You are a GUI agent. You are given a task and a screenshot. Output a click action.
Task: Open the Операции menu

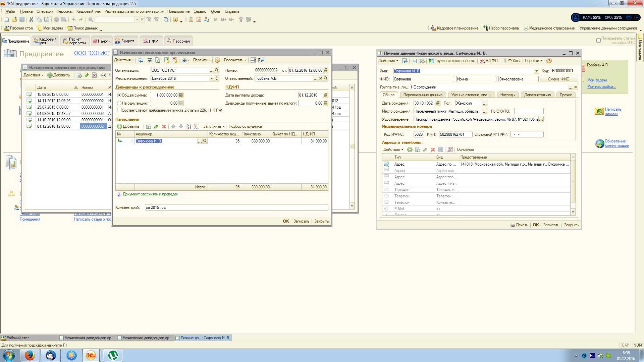click(x=45, y=11)
